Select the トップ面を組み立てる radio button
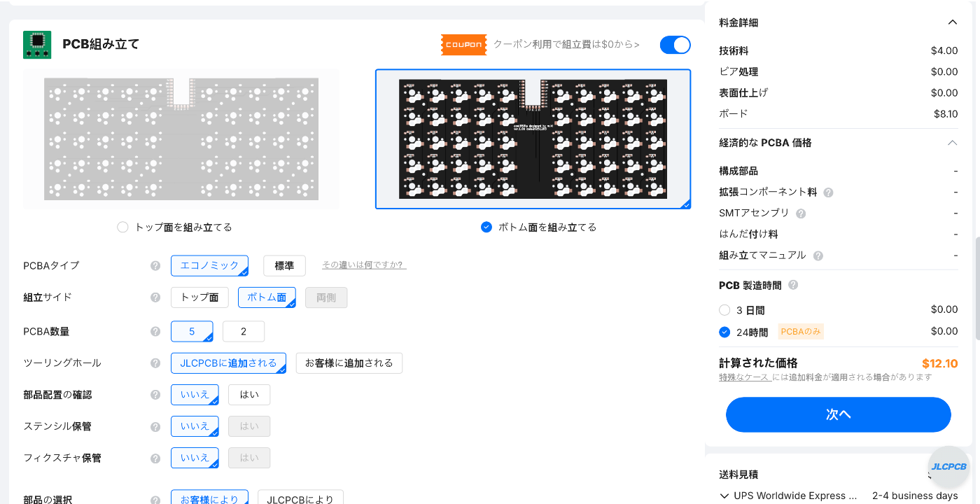 (x=123, y=227)
